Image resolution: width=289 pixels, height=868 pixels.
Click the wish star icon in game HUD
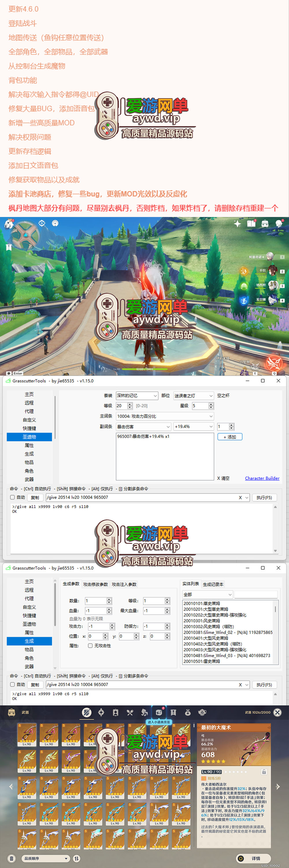pos(238,223)
